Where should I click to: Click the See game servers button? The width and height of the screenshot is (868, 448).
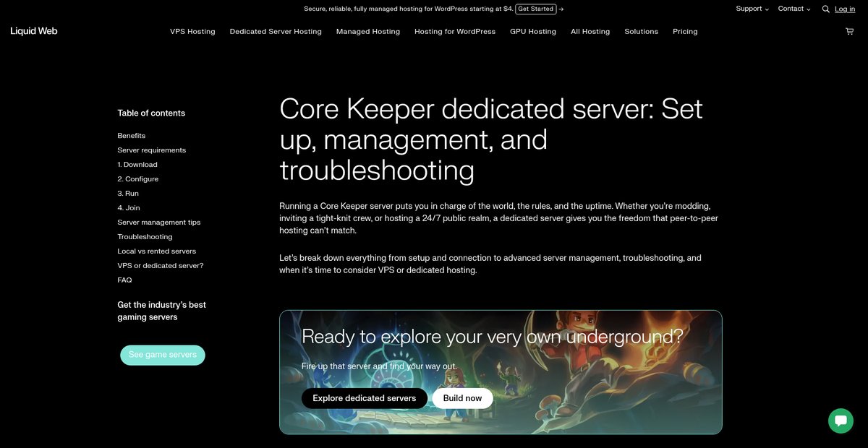tap(163, 355)
